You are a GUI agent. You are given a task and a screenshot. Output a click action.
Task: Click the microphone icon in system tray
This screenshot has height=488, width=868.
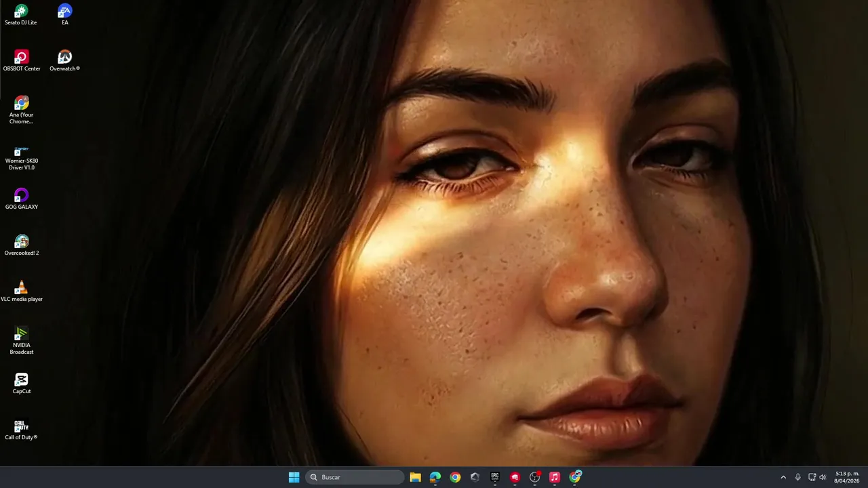pos(798,477)
